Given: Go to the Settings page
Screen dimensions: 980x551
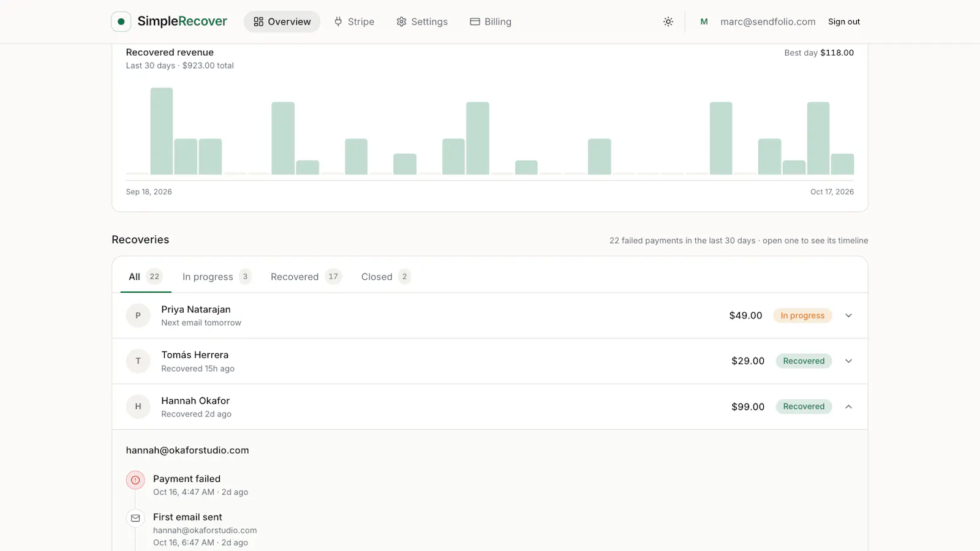Looking at the screenshot, I should click(422, 21).
